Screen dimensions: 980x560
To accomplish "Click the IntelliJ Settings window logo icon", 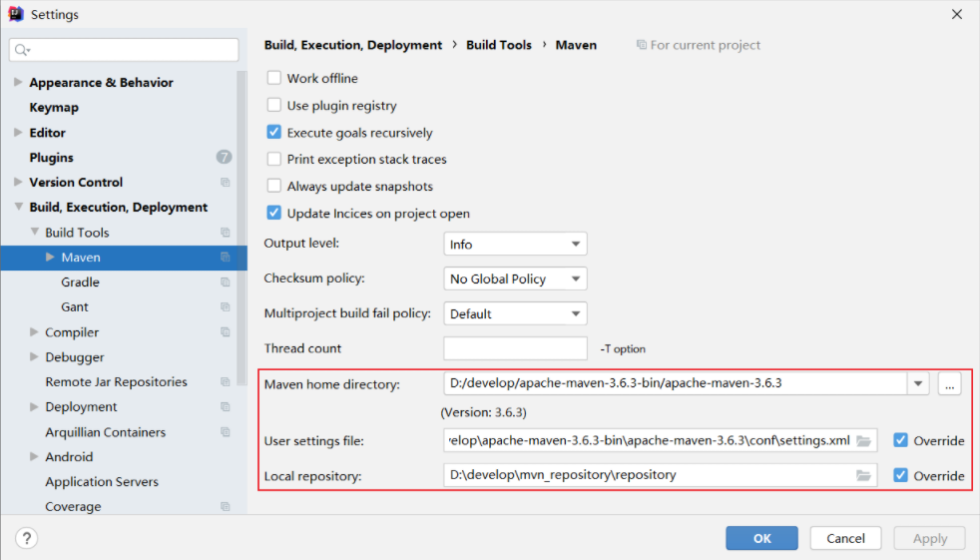I will coord(16,14).
